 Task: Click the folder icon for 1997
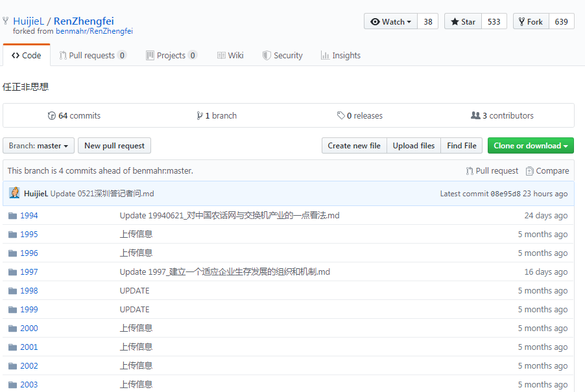13,272
